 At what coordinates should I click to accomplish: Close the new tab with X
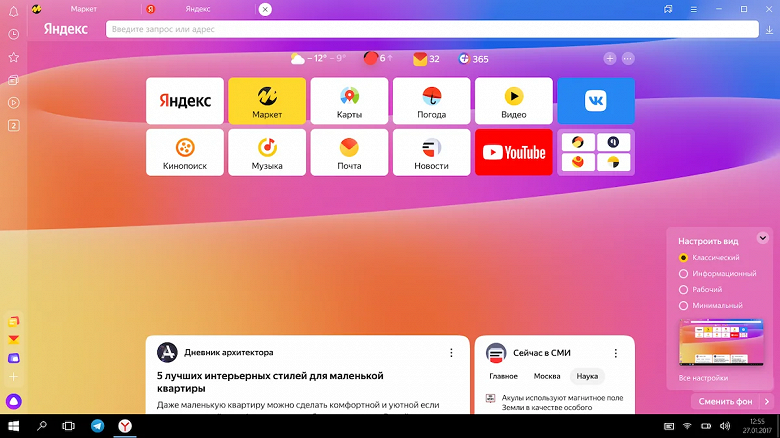coord(265,9)
